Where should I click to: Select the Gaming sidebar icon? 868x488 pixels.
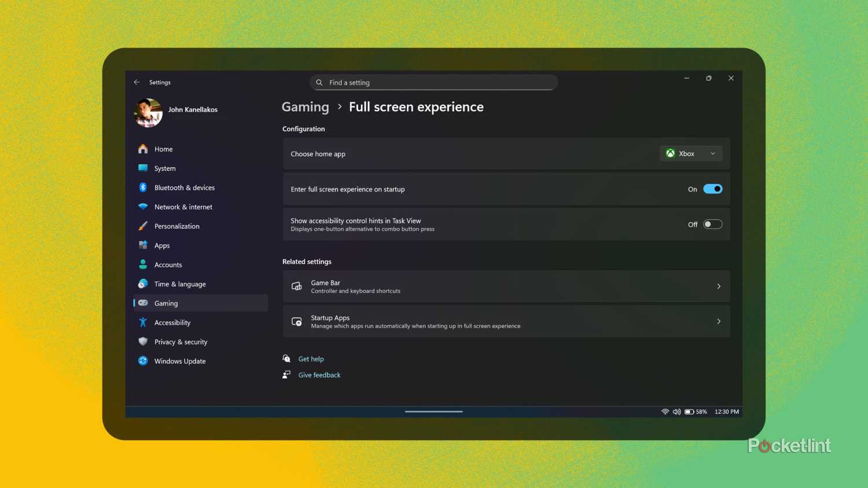(x=143, y=303)
